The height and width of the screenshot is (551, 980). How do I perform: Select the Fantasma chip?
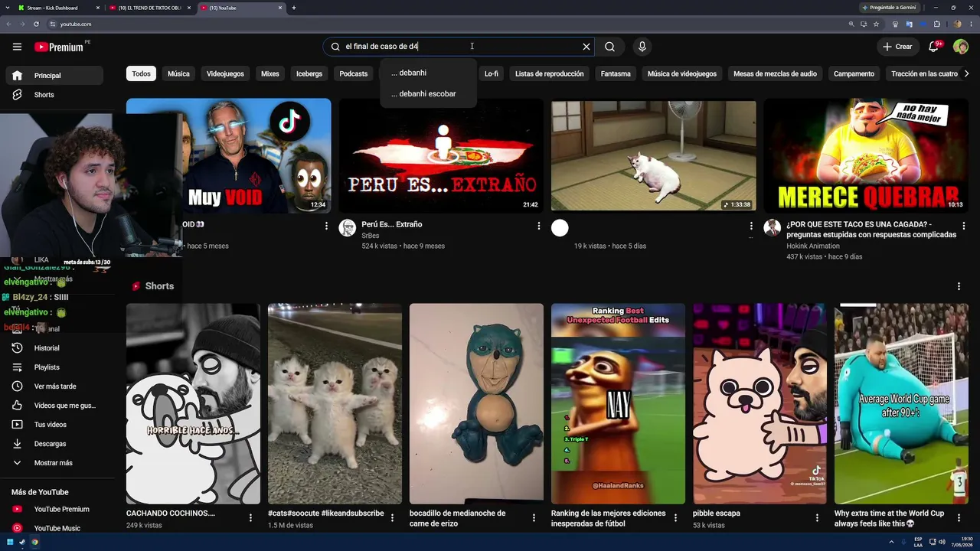(x=616, y=73)
